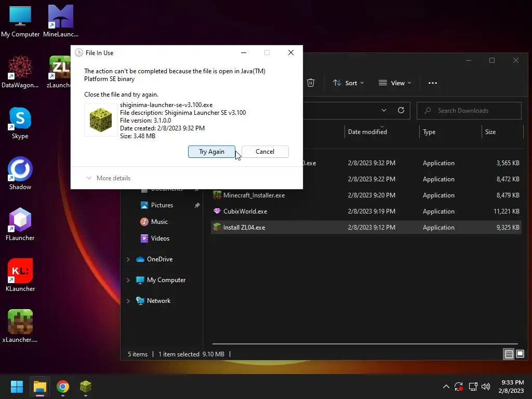Click '1 item selected 9.10 MB' status text

click(191, 354)
